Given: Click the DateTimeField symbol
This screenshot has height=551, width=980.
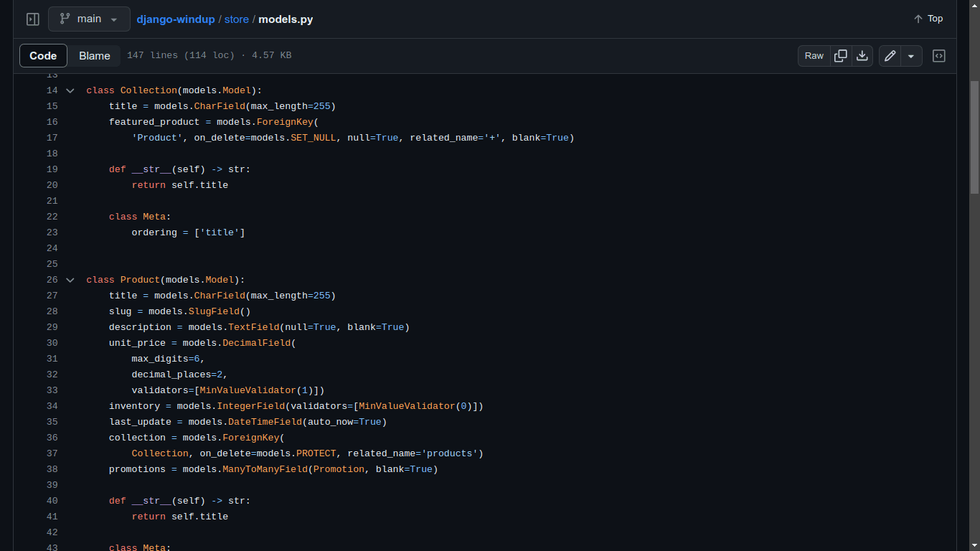Looking at the screenshot, I should click(265, 422).
